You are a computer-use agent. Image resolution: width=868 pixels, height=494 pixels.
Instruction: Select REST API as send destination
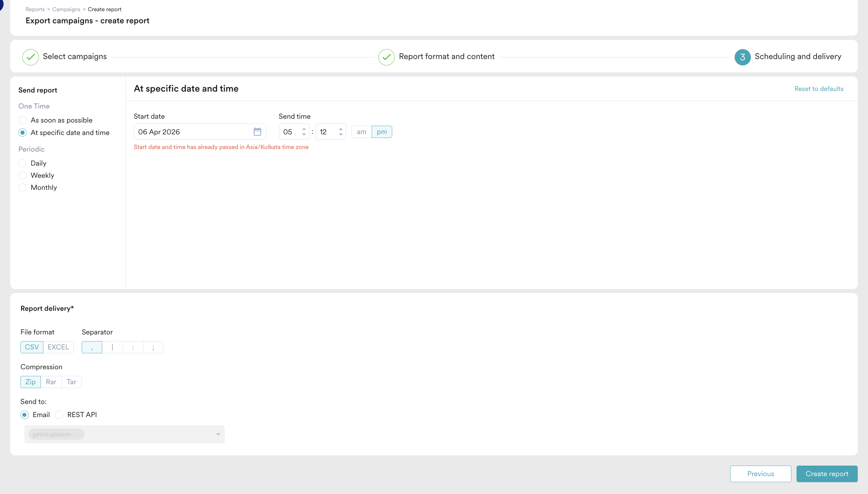(59, 415)
